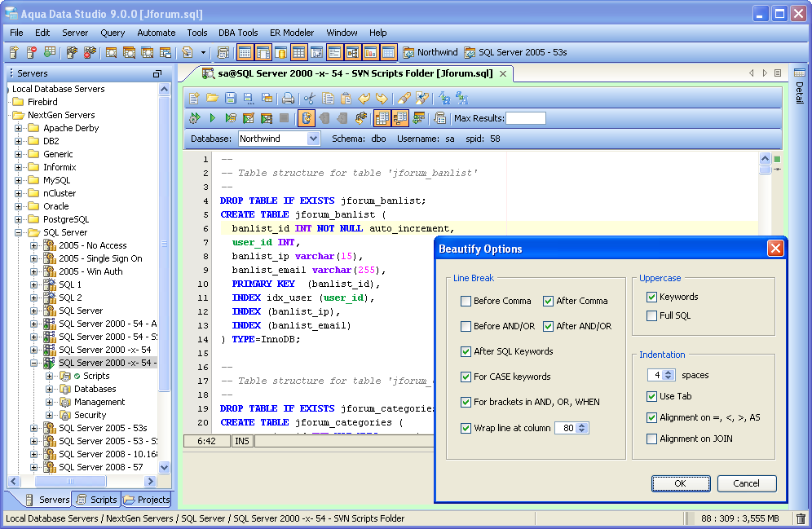Click the Print icon in the editor toolbar
Viewport: 812px width, 529px height.
click(288, 99)
